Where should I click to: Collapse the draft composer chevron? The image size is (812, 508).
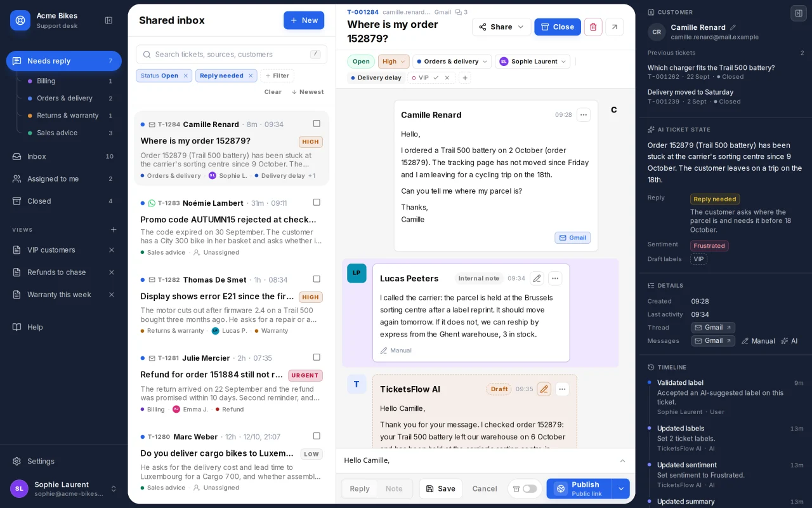[x=622, y=460]
